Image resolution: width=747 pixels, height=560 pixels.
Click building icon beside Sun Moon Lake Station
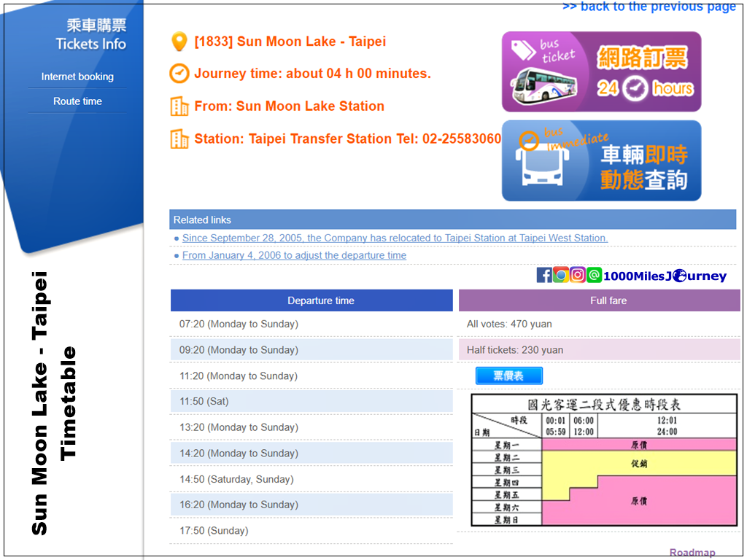(179, 106)
